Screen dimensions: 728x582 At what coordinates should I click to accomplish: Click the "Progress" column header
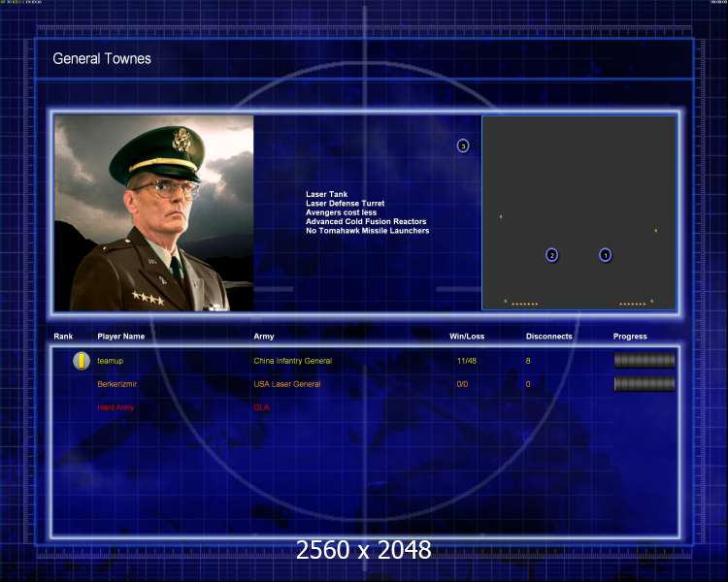(630, 337)
